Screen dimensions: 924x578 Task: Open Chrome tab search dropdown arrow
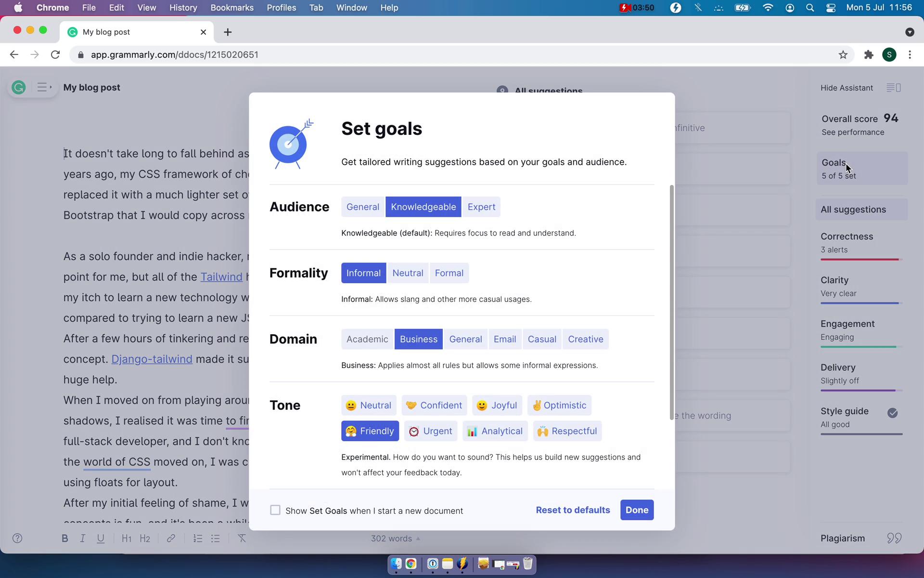click(x=909, y=32)
